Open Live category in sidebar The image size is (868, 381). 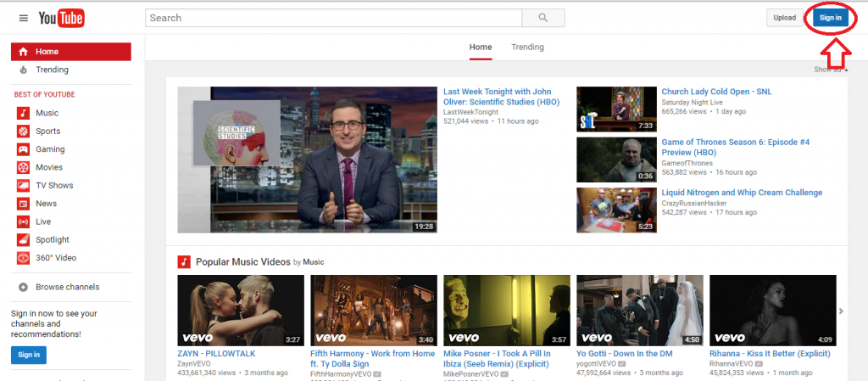43,221
